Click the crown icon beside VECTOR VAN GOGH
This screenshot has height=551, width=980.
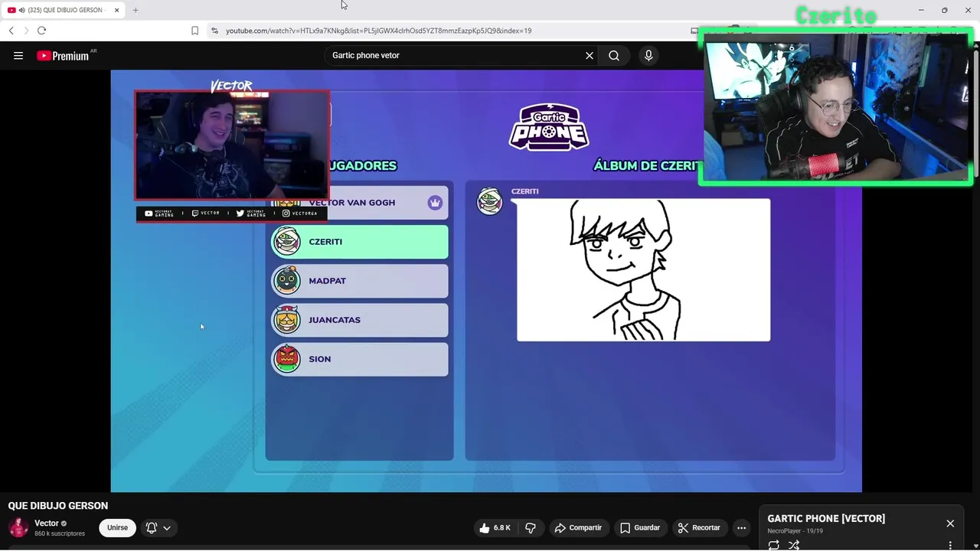(x=435, y=203)
